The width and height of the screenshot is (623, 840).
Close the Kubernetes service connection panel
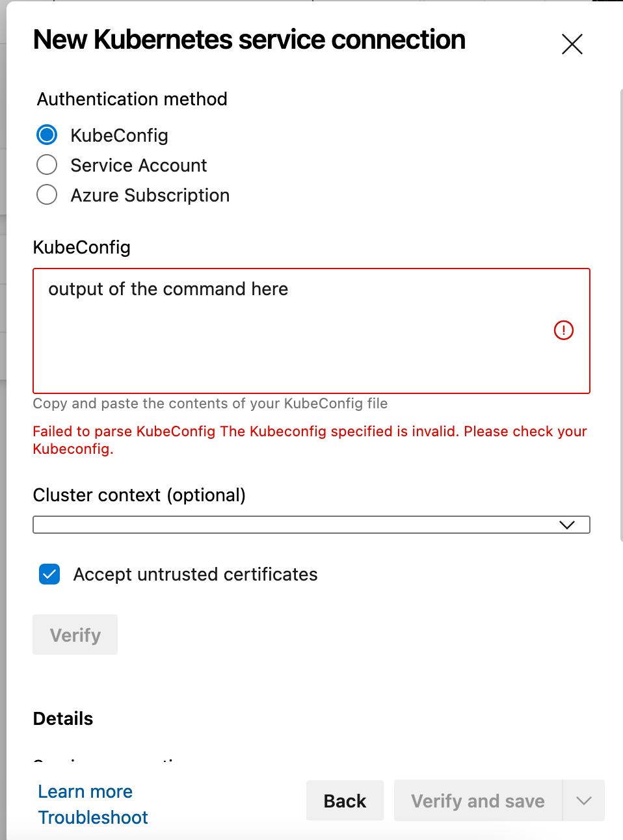[572, 44]
